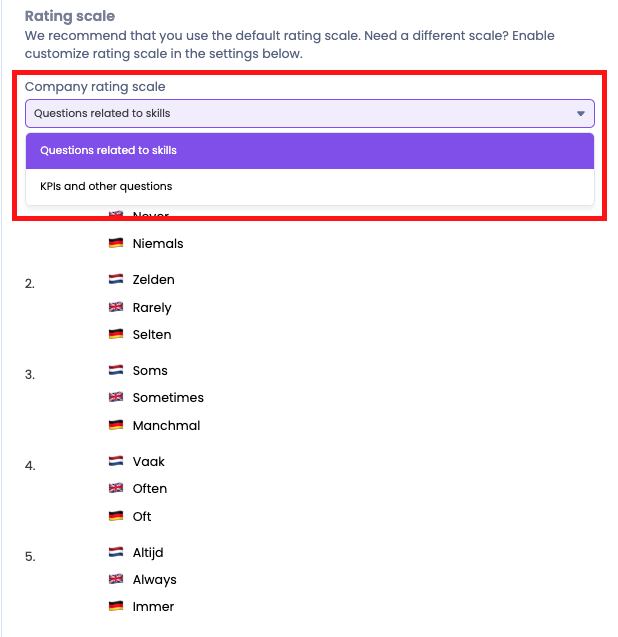This screenshot has height=637, width=618.
Task: Click the UK flag beside Sometimes
Action: click(116, 398)
